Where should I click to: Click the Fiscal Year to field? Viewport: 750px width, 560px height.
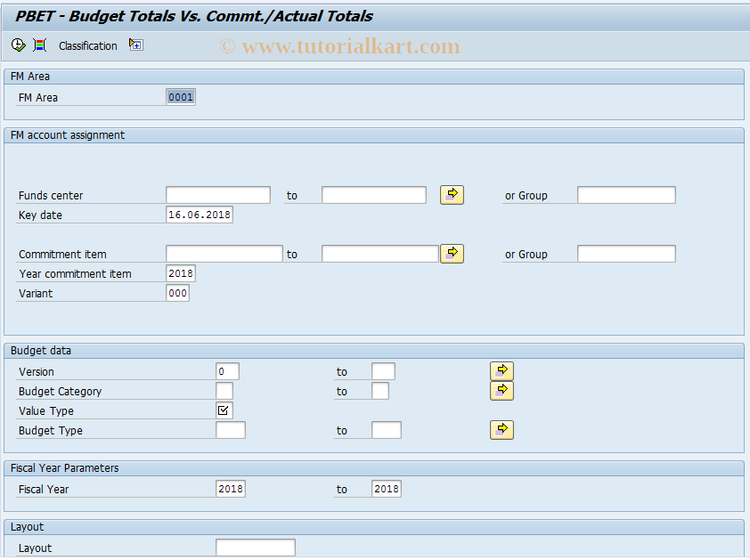(387, 490)
